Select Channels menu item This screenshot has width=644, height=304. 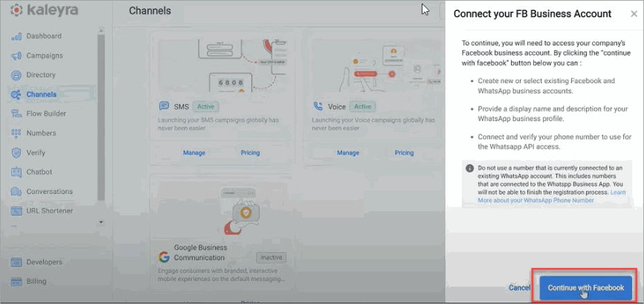[42, 94]
